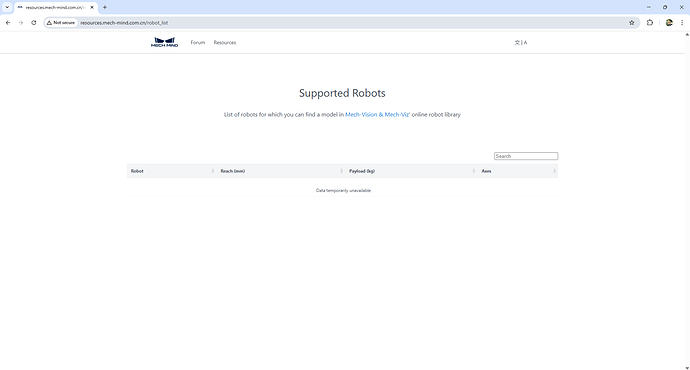Follow the Mech-Vision & Mech-Viz link
This screenshot has height=370, width=690.
(x=377, y=114)
